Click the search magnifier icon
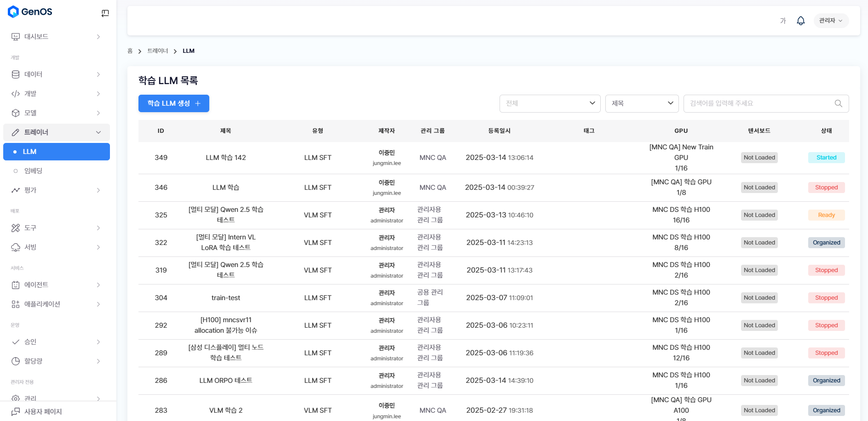Image resolution: width=868 pixels, height=421 pixels. tap(838, 103)
